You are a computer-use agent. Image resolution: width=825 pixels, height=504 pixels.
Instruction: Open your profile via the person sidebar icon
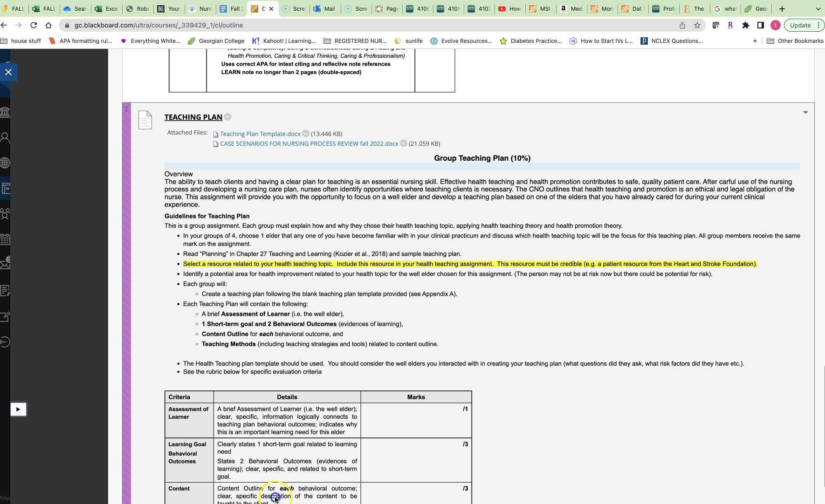coord(6,137)
